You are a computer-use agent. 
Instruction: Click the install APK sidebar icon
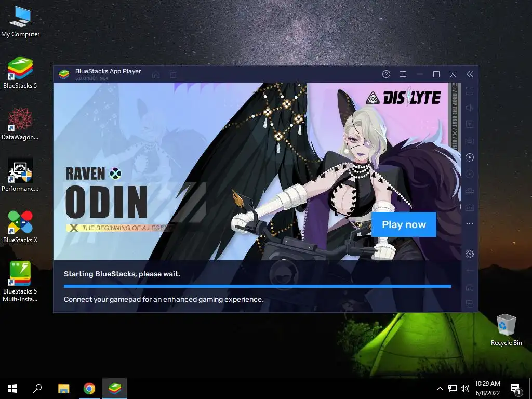click(470, 207)
